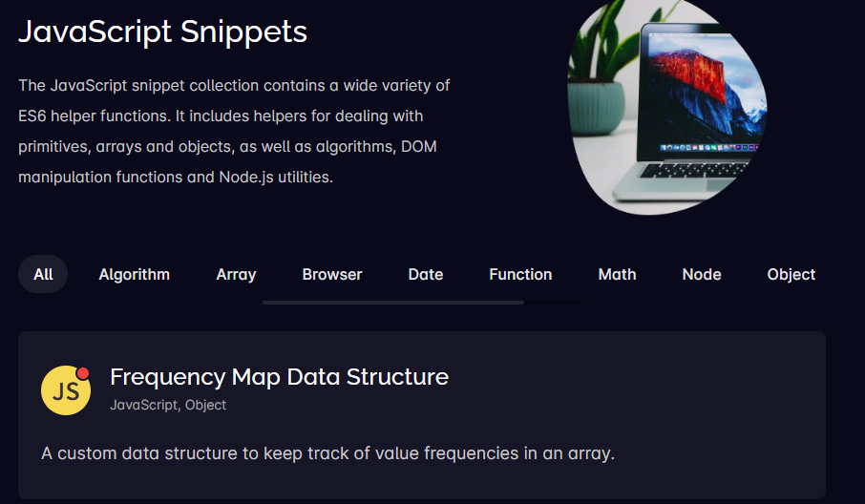Click the scrollbar track right of the thumb
Screen dimensions: 865x504
552,303
